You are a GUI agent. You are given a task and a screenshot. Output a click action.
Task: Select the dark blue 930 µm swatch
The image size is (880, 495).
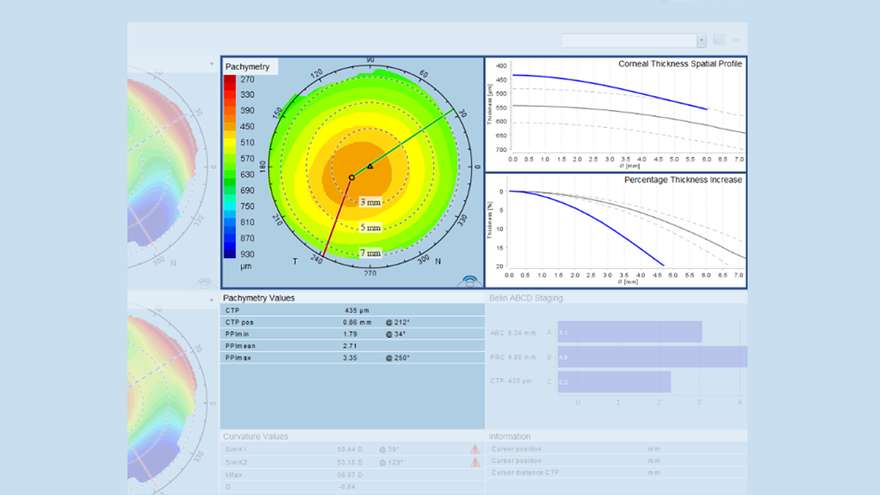tap(232, 254)
